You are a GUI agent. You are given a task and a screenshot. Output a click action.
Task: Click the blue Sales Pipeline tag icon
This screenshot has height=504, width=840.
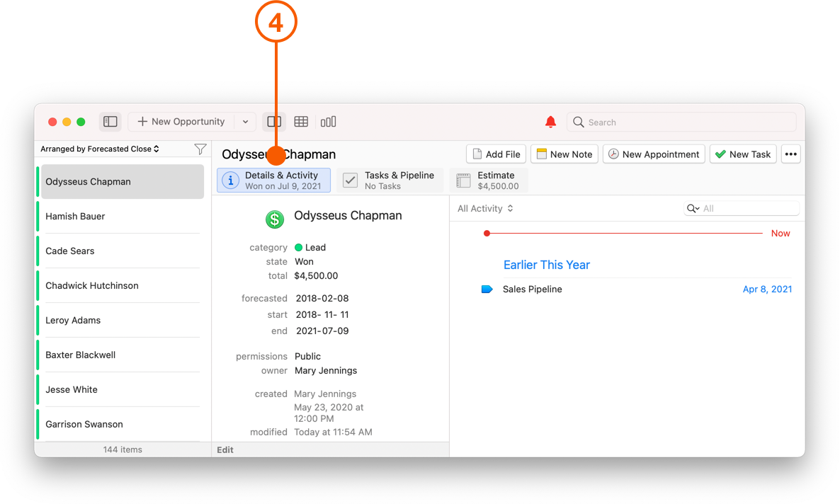[487, 290]
